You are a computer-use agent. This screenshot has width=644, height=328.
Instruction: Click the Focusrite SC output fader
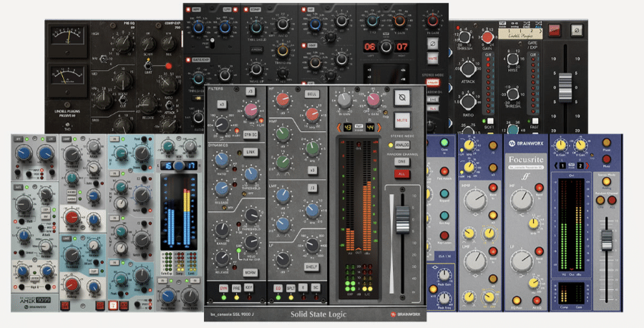(x=607, y=240)
